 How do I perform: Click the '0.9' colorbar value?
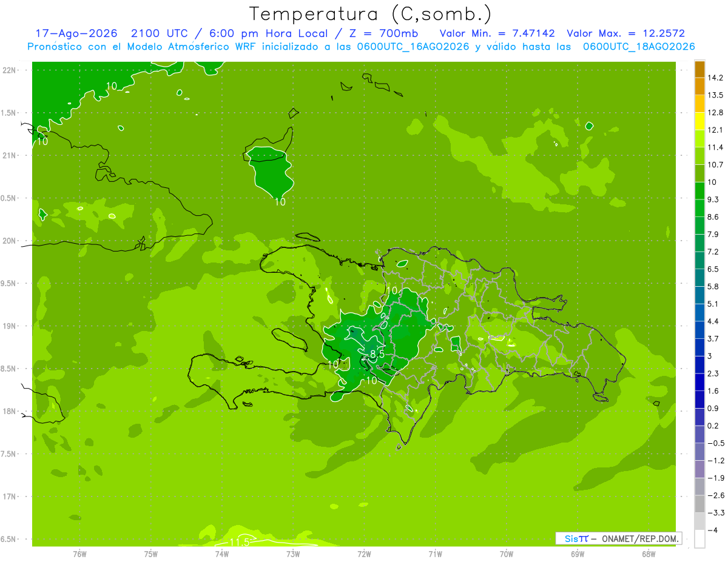coord(713,408)
